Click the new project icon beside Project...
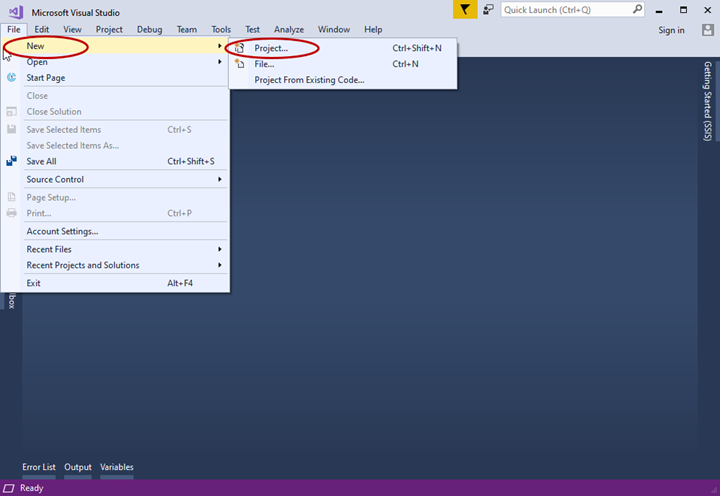The image size is (720, 496). [240, 48]
